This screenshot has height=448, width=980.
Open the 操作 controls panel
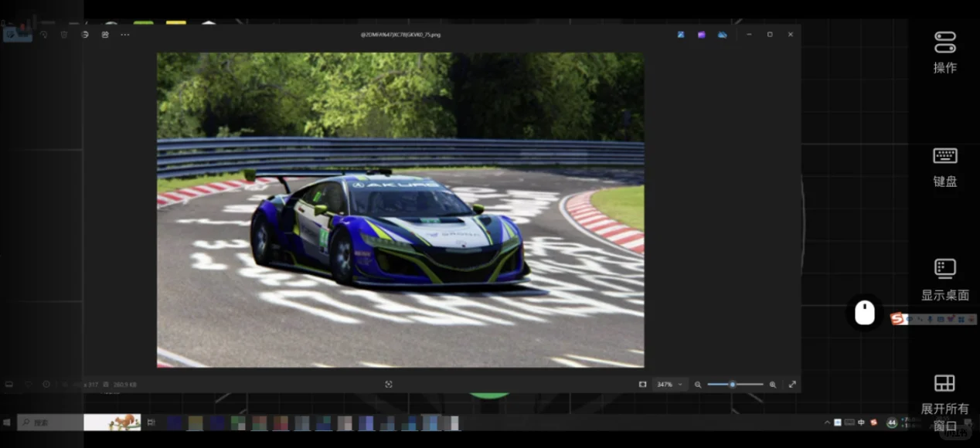pos(945,53)
